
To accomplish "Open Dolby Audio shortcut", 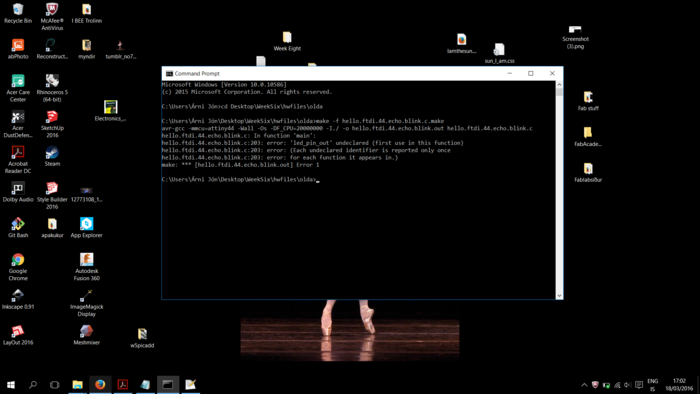I will (18, 191).
